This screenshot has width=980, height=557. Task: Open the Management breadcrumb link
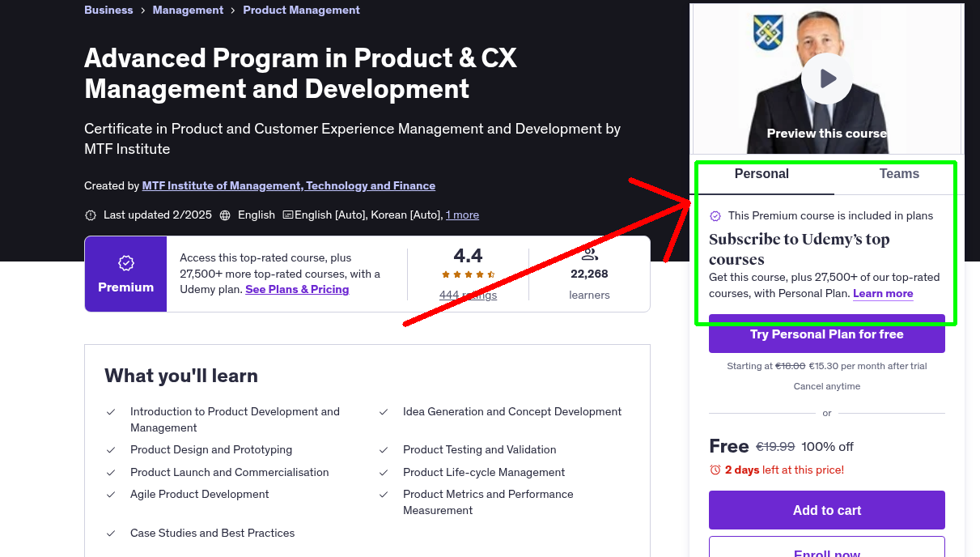(188, 10)
